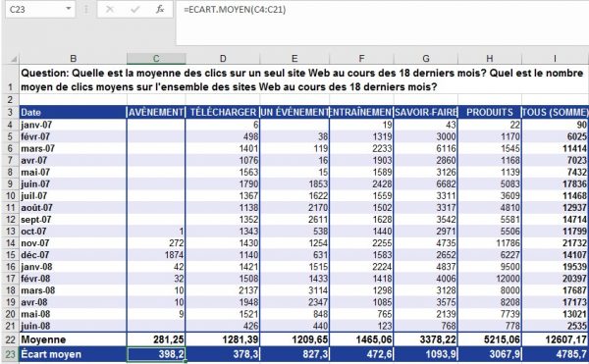This screenshot has width=589, height=364.
Task: Select row 1 header
Action: (11, 79)
